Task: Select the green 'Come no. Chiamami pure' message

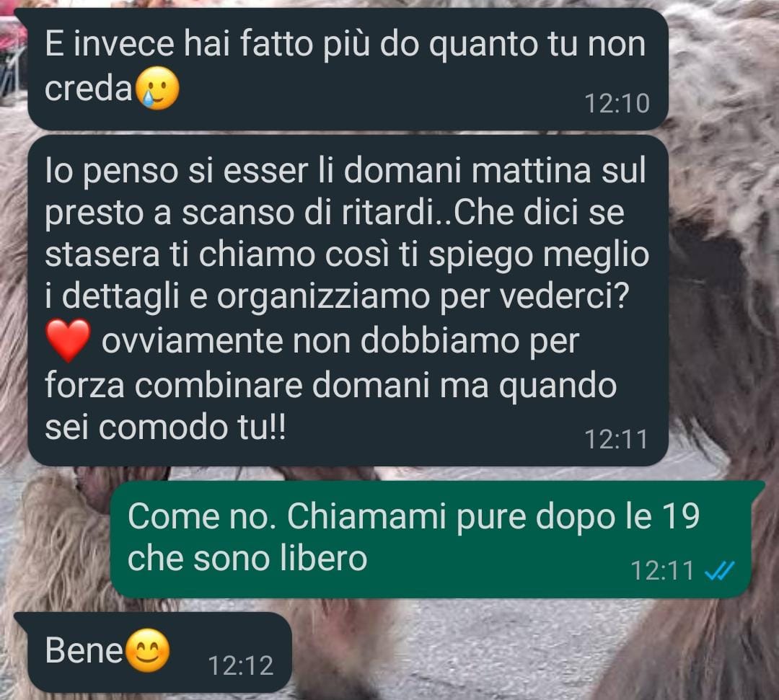Action: click(431, 539)
